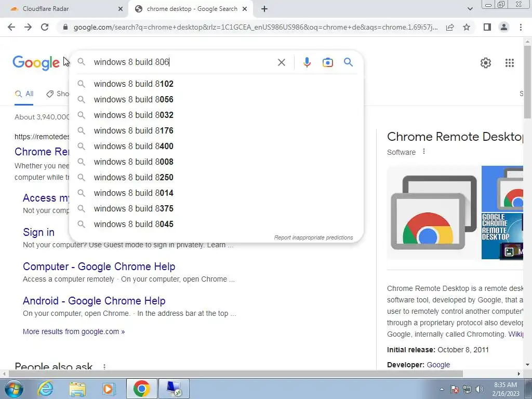Open network status tray icon
Viewport: 532px width, 399px height.
click(467, 389)
